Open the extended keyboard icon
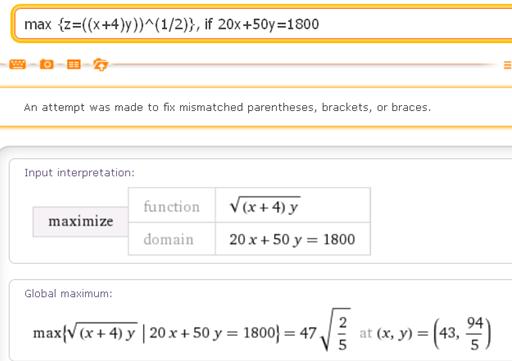This screenshot has width=512, height=361. coord(17,64)
